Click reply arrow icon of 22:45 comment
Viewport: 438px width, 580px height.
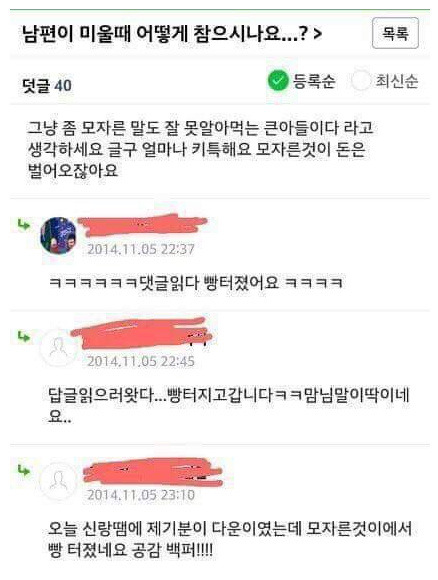click(x=24, y=337)
